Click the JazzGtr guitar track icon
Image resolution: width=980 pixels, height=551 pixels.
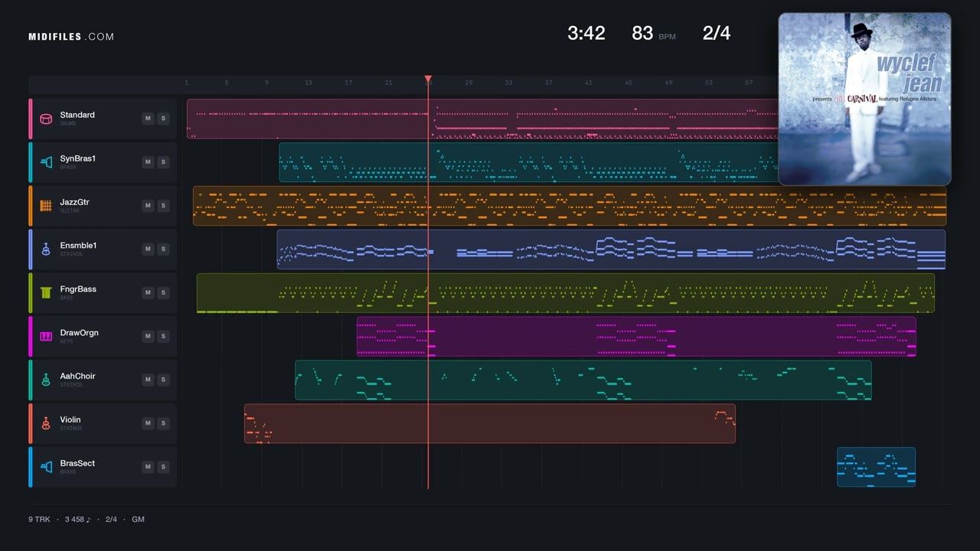pos(46,206)
